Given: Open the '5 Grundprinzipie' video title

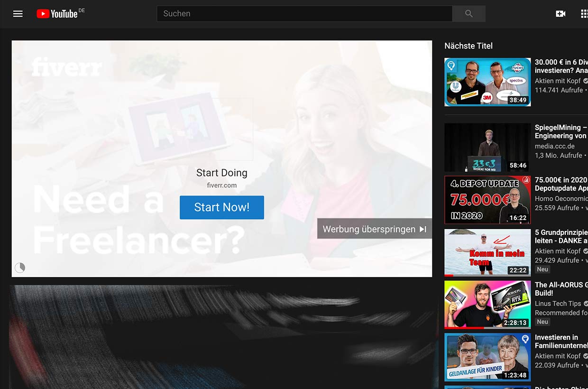Looking at the screenshot, I should point(561,237).
